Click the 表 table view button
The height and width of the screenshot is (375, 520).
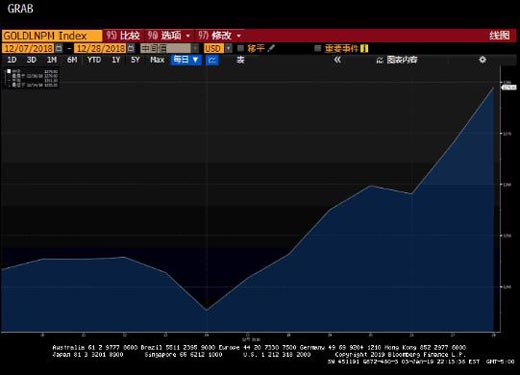[x=240, y=60]
